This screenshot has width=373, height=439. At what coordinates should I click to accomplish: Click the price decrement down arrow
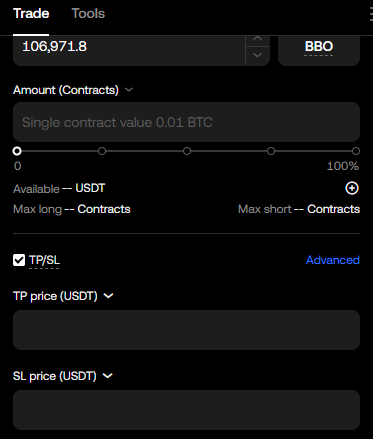coord(257,55)
